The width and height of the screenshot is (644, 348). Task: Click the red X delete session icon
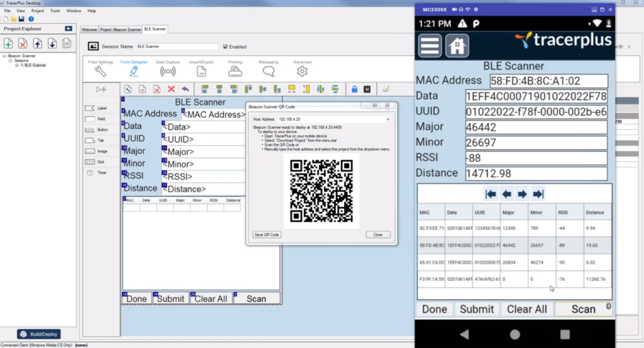point(23,43)
